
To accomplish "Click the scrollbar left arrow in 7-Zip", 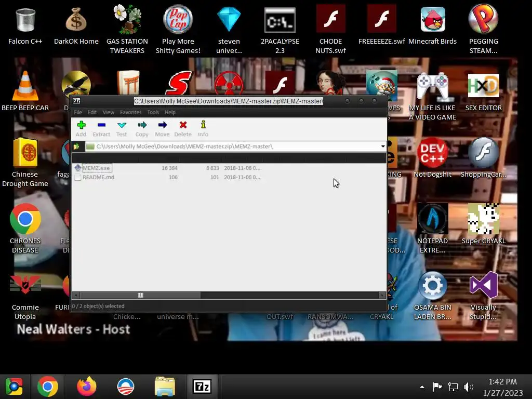I will point(76,295).
